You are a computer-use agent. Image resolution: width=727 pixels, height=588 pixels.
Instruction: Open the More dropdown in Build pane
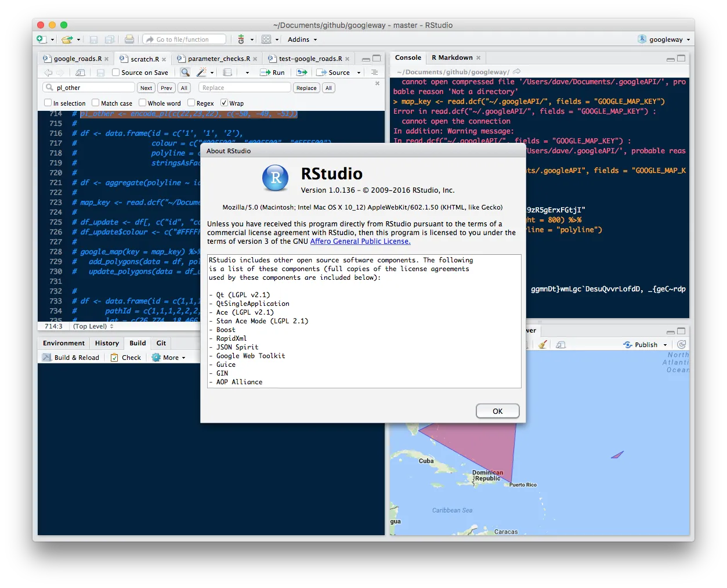[x=169, y=358]
